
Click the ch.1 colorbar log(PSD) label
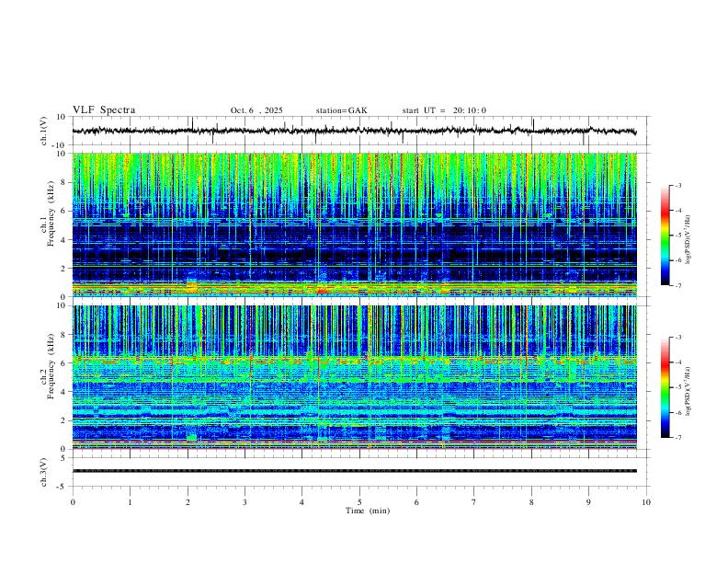[x=688, y=239]
